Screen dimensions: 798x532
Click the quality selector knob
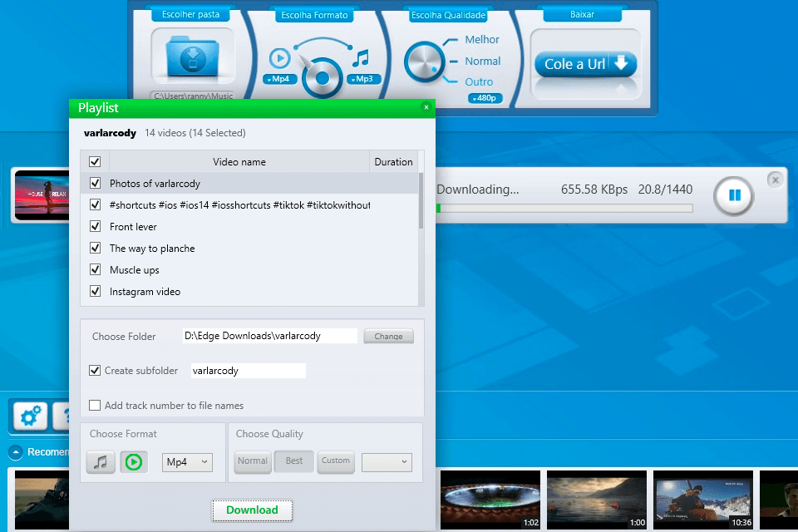[424, 62]
